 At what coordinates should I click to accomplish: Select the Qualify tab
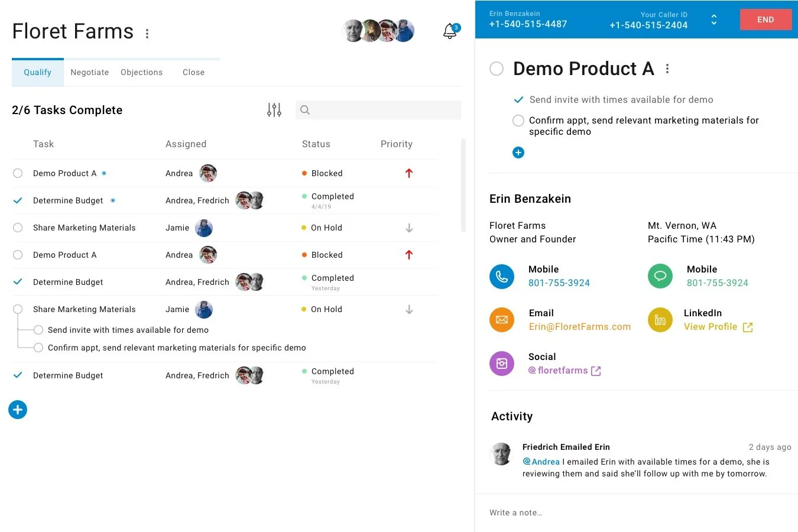pyautogui.click(x=38, y=72)
